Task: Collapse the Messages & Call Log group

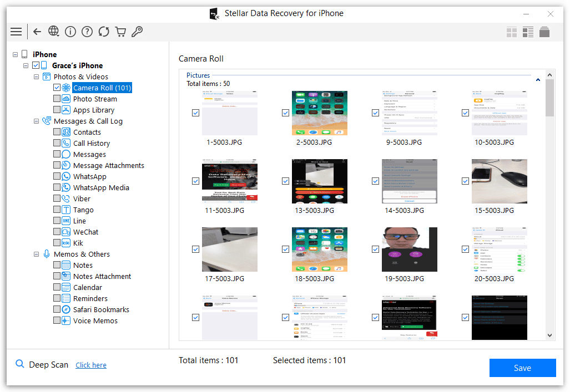Action: pos(36,121)
